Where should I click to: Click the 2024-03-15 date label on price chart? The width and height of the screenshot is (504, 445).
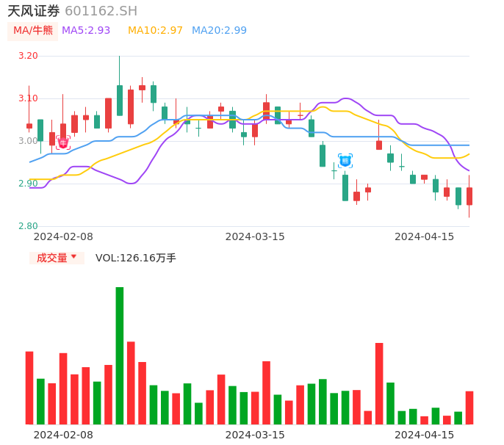255,236
